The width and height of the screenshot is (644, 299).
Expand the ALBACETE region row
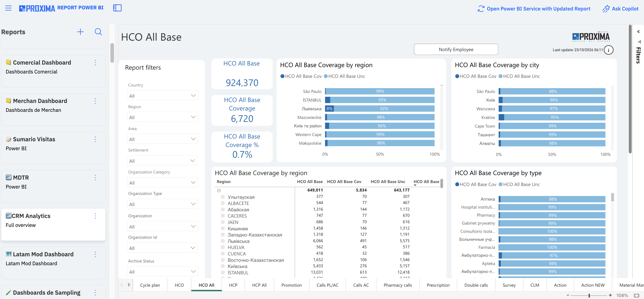pos(223,203)
